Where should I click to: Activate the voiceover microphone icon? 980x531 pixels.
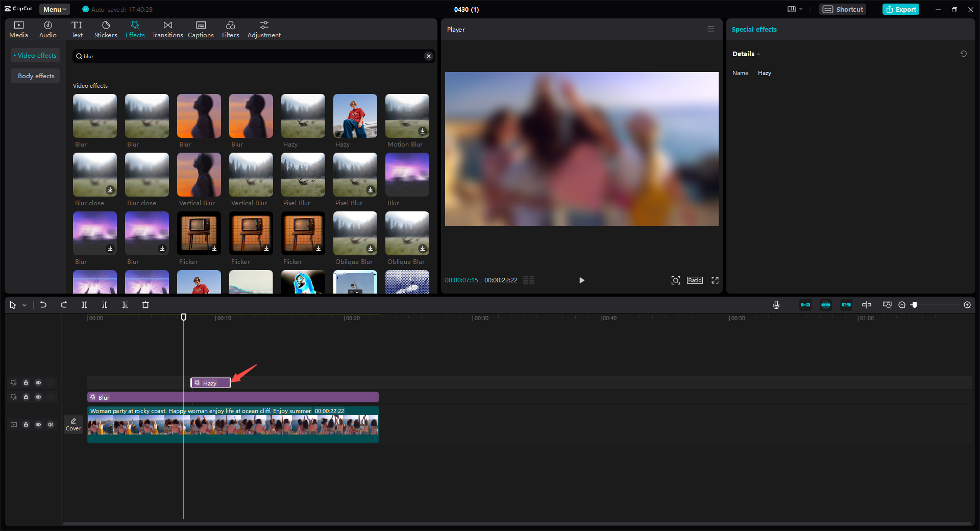coord(776,305)
